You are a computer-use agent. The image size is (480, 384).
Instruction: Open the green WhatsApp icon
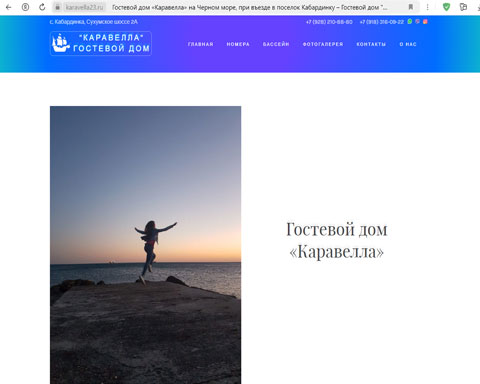pos(410,22)
